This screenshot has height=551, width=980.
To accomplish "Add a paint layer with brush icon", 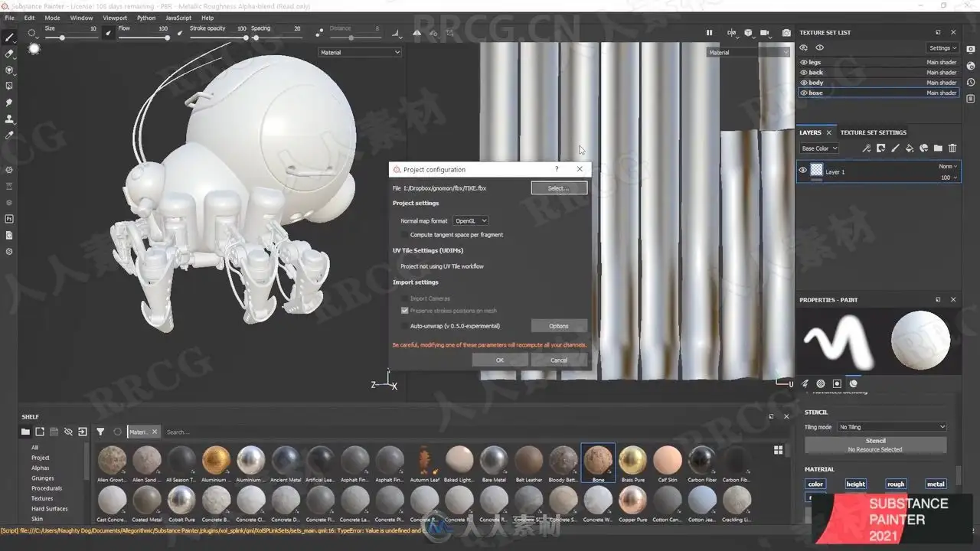I will [895, 148].
